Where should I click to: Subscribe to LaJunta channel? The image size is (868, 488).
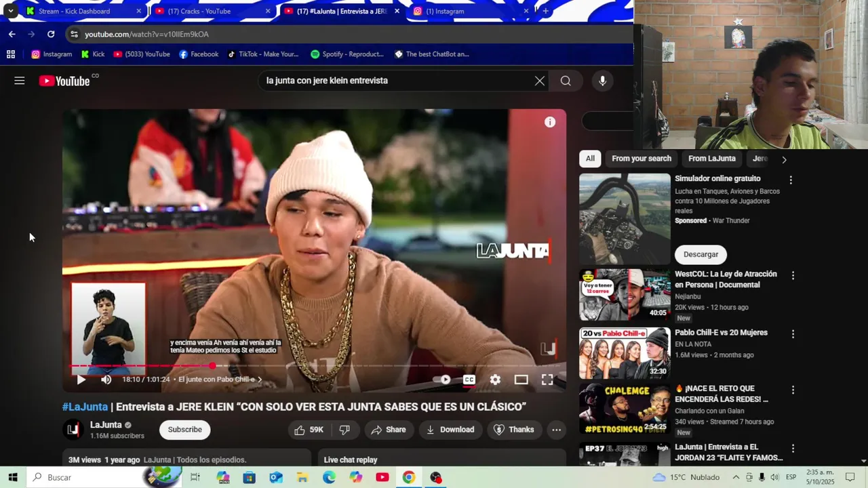tap(185, 430)
